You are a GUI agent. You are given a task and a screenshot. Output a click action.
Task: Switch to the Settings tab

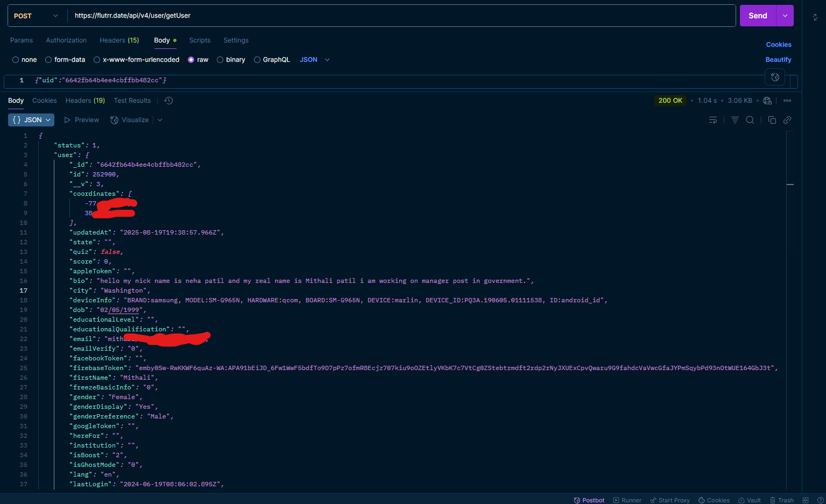236,40
